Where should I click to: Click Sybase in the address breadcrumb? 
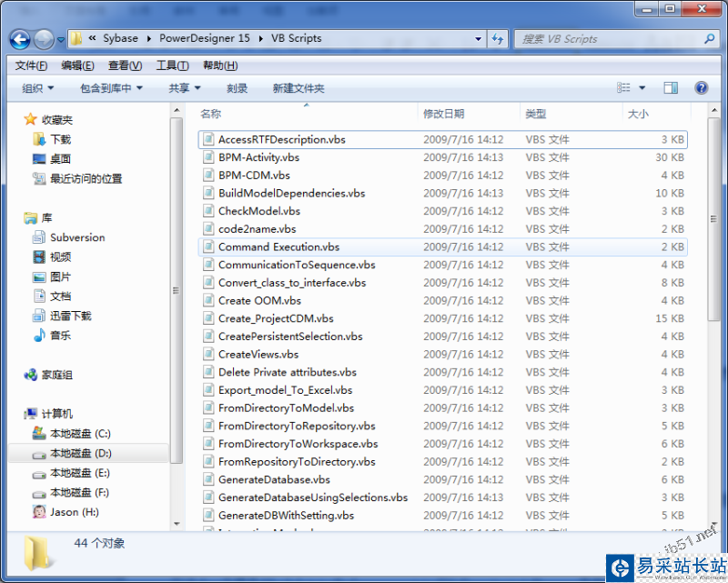click(x=120, y=38)
